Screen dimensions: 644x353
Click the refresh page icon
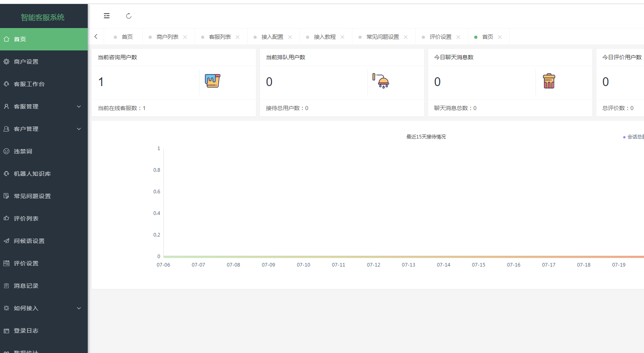click(129, 16)
